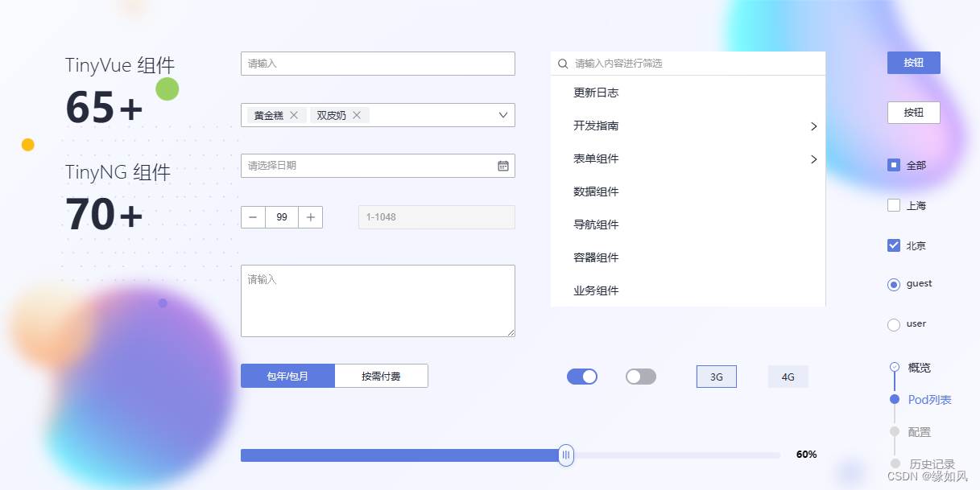Remove the 黄金糕 tag

tap(293, 115)
